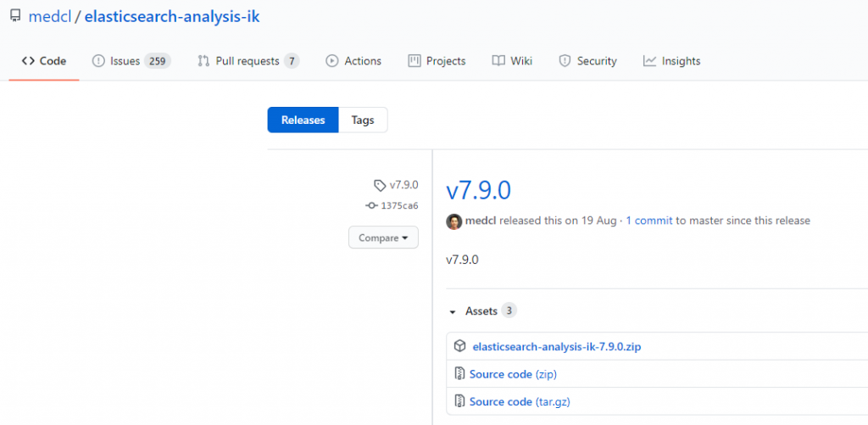This screenshot has width=868, height=425.
Task: Download Source code (tar.gz)
Action: click(520, 402)
